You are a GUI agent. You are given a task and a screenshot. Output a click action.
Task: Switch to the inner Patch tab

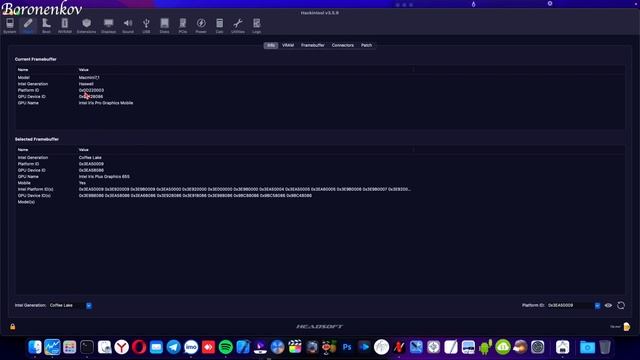coord(366,45)
